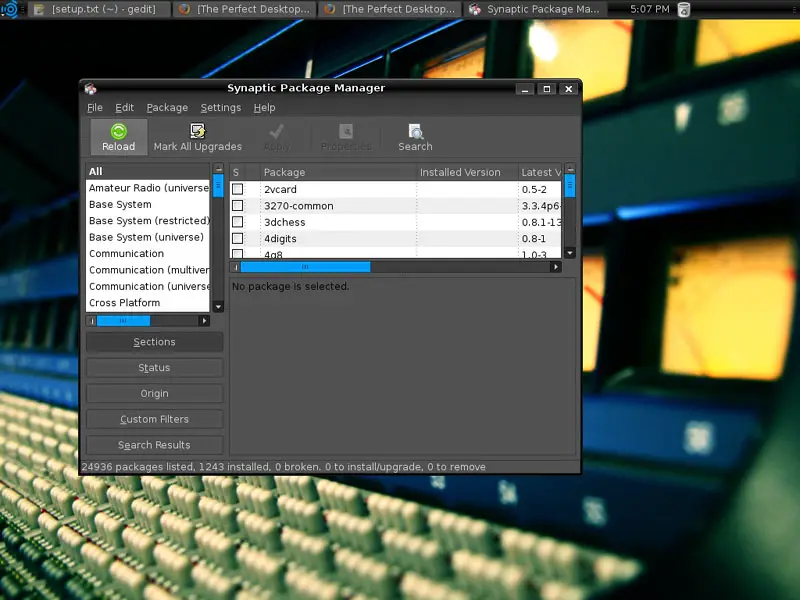Sort by the S status column header

(237, 172)
